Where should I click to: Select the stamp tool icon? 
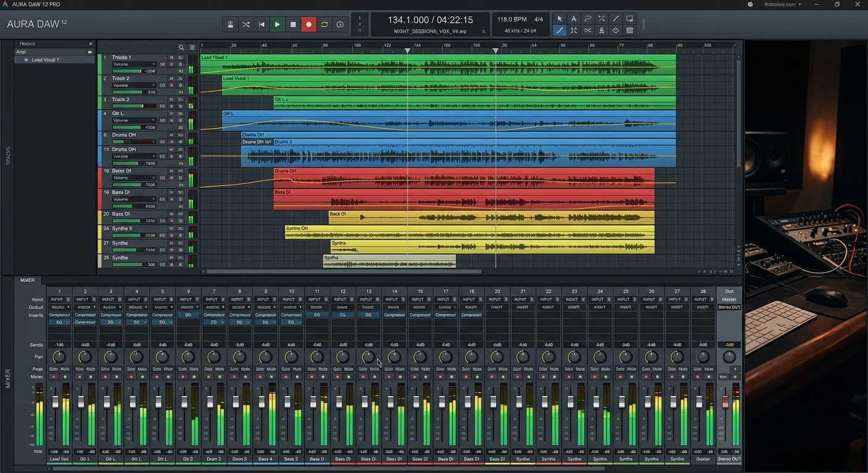tap(602, 30)
